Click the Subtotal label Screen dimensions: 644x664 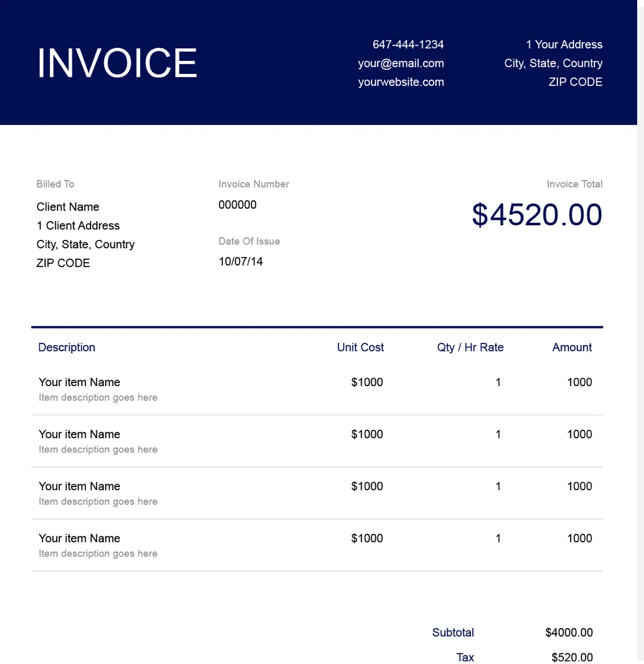click(453, 632)
